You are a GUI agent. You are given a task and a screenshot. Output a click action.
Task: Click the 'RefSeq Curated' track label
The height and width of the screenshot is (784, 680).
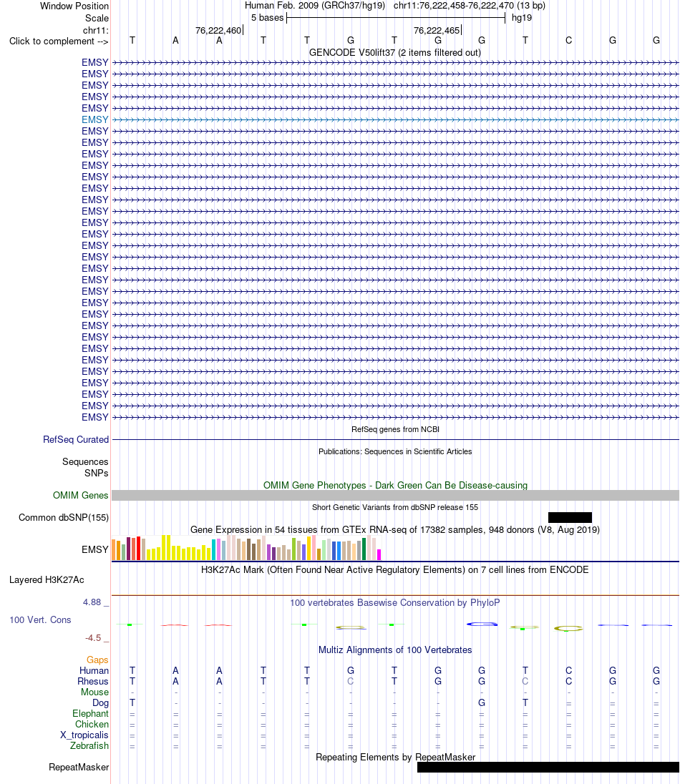point(76,439)
